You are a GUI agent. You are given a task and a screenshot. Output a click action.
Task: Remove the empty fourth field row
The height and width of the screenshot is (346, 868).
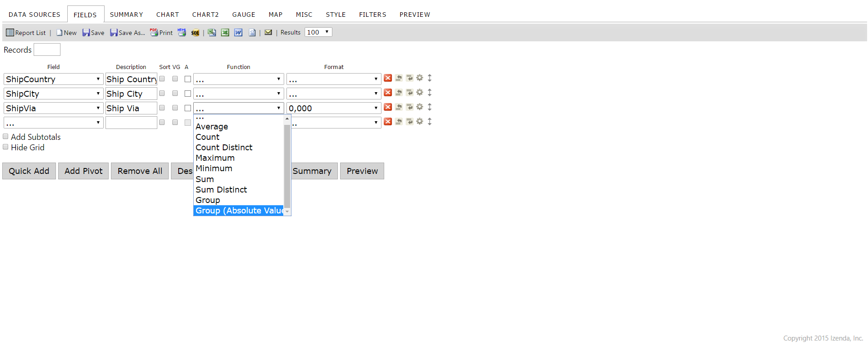point(388,122)
